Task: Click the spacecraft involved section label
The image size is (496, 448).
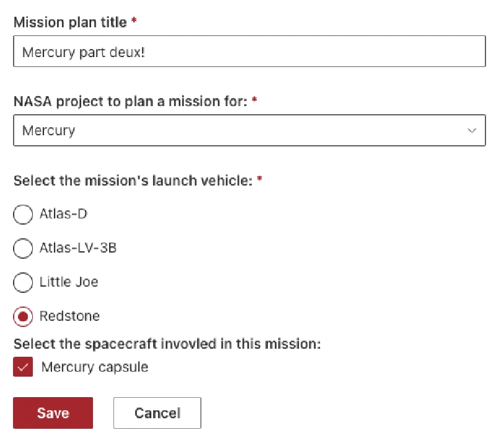Action: [x=167, y=343]
